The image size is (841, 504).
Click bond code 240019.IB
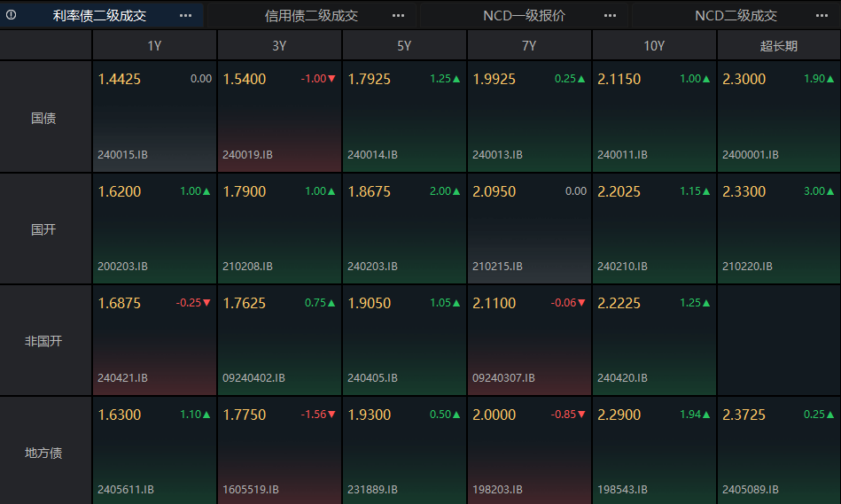coord(247,154)
